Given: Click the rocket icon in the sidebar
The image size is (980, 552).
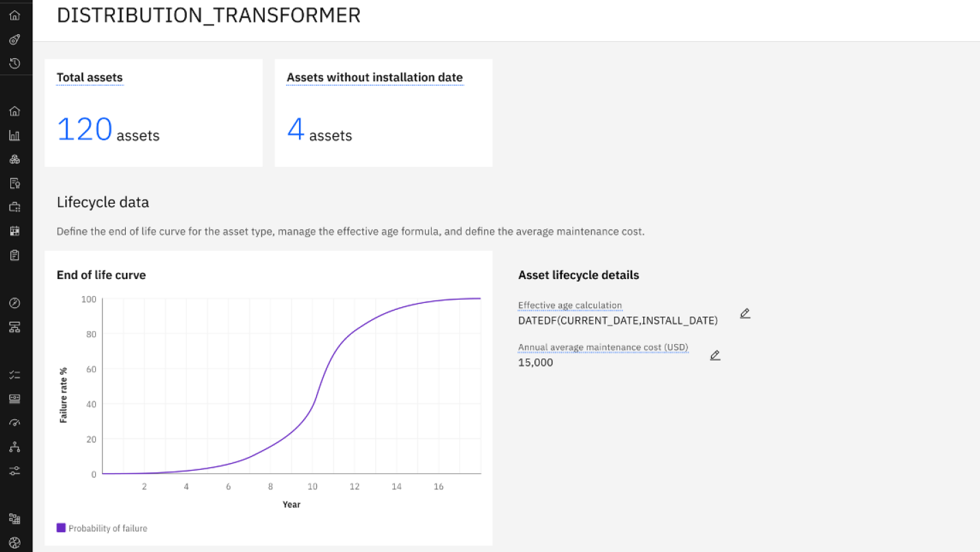Looking at the screenshot, I should [x=14, y=40].
